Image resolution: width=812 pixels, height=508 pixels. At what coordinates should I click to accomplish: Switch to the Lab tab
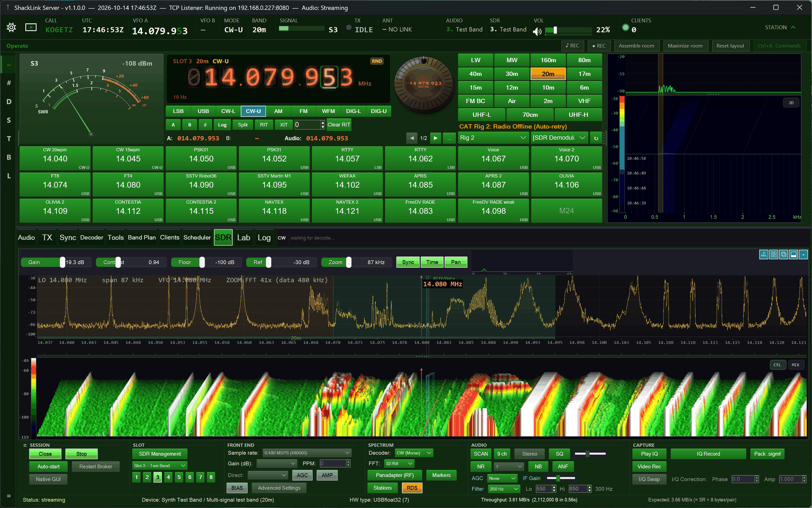[x=244, y=237]
